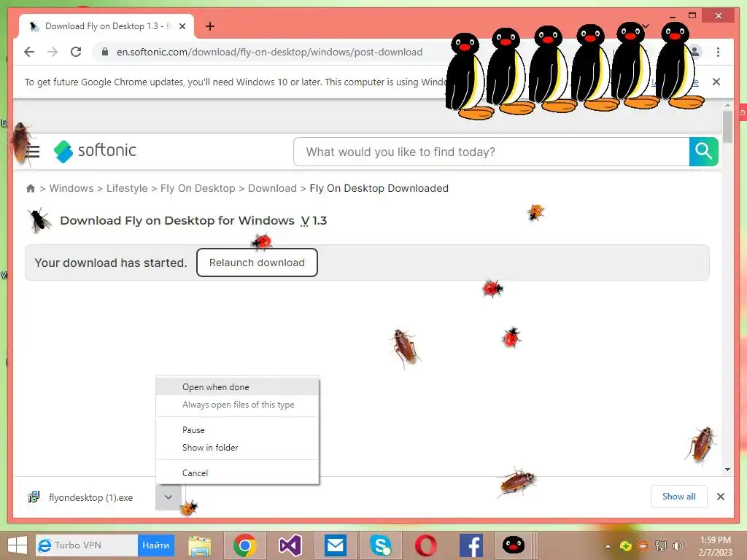Viewport: 747px width, 560px height.
Task: Open the Fly On Desktop breadcrumb link
Action: tap(198, 188)
